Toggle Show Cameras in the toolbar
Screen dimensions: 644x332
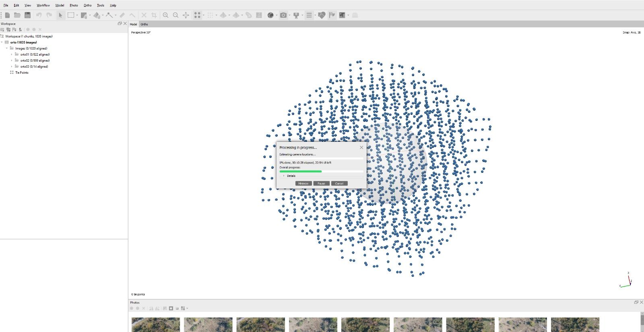click(x=283, y=15)
